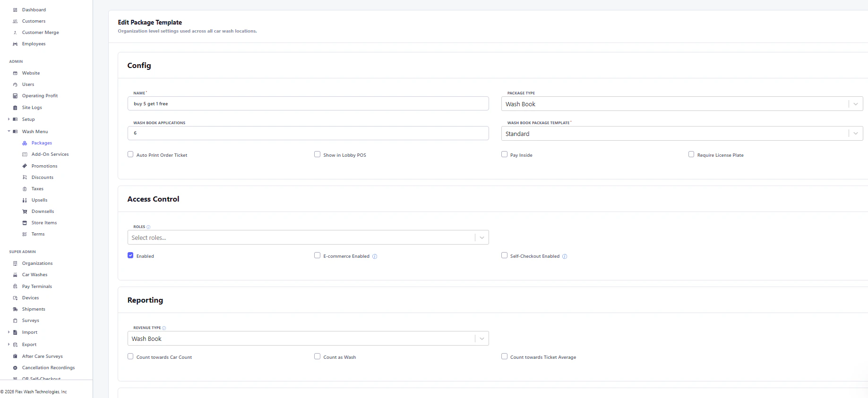Click the Pay Terminals icon
Viewport: 868px width, 398px height.
click(15, 287)
